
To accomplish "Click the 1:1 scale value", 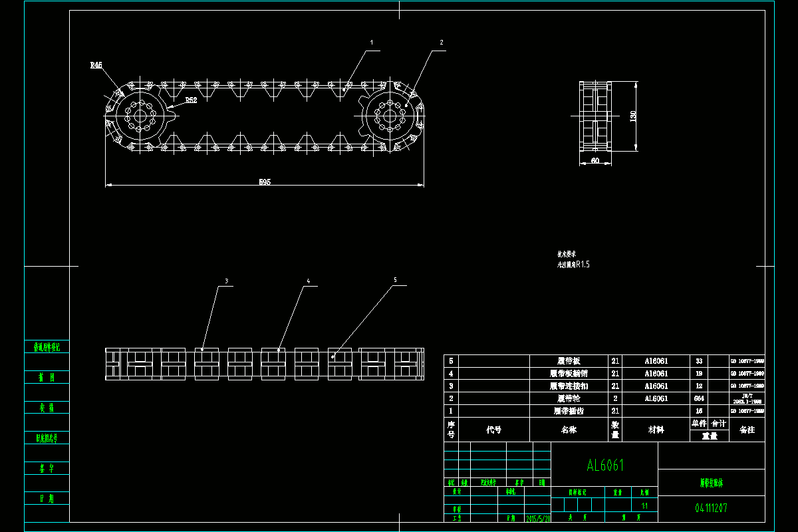I will coord(644,505).
